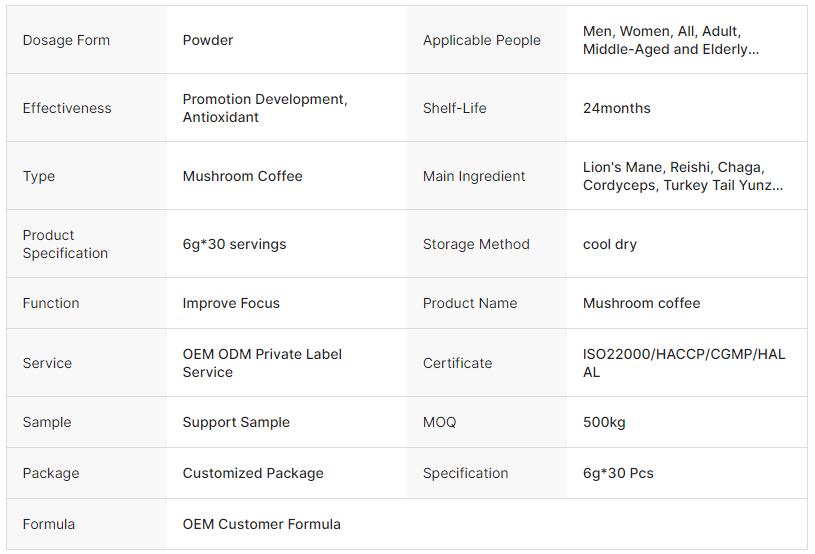Click the Mushroom Coffee type value
The height and width of the screenshot is (554, 815).
point(242,176)
